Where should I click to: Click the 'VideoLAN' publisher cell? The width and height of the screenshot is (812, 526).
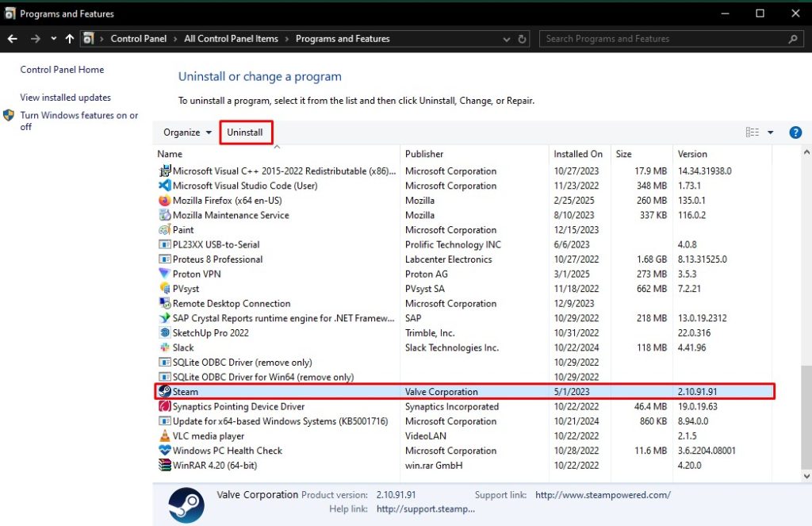(x=426, y=436)
